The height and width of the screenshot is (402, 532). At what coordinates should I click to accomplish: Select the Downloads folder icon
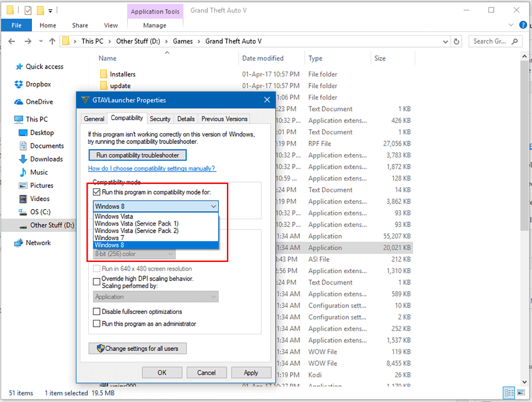click(23, 159)
